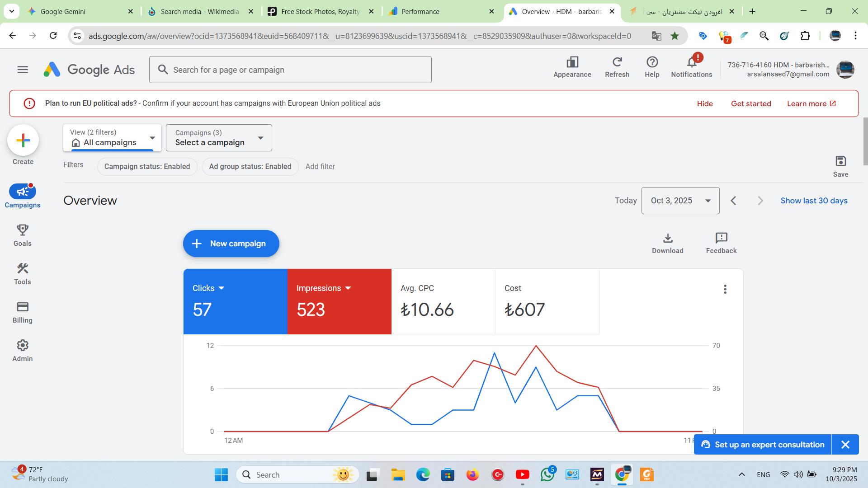Toggle the Campaign status: Enabled filter chip
Viewport: 868px width, 488px height.
[x=147, y=166]
